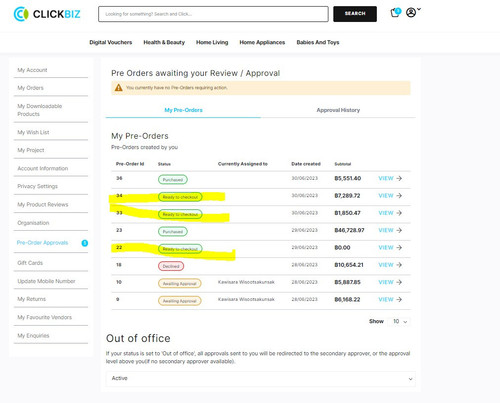Click VIEW link for pre-order 22
This screenshot has width=500, height=403.
pyautogui.click(x=386, y=248)
